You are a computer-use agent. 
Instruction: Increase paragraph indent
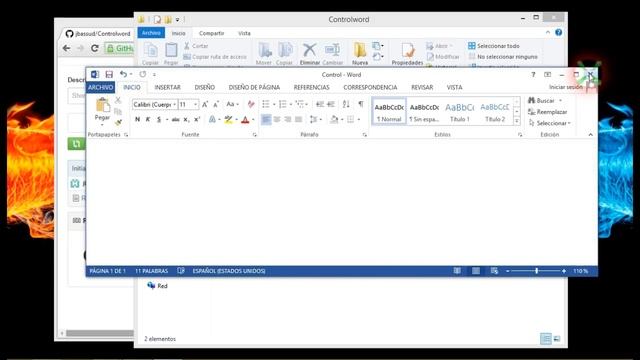click(331, 104)
